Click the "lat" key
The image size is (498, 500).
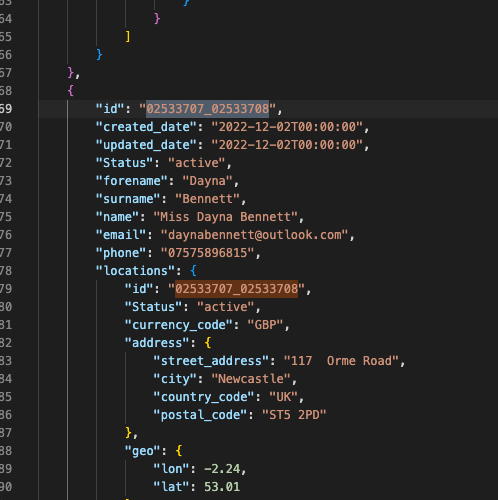coord(171,487)
